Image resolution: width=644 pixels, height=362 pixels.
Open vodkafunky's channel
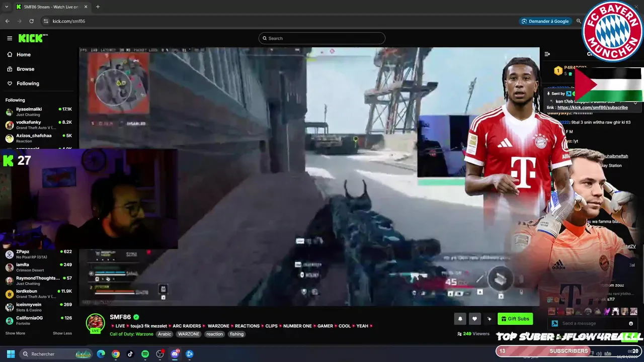[x=39, y=125]
